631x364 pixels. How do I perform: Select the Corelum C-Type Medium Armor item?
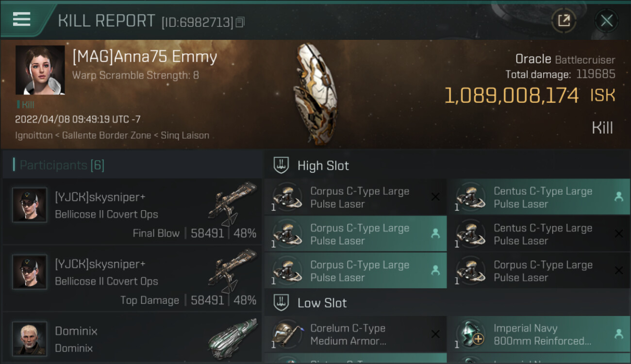355,334
